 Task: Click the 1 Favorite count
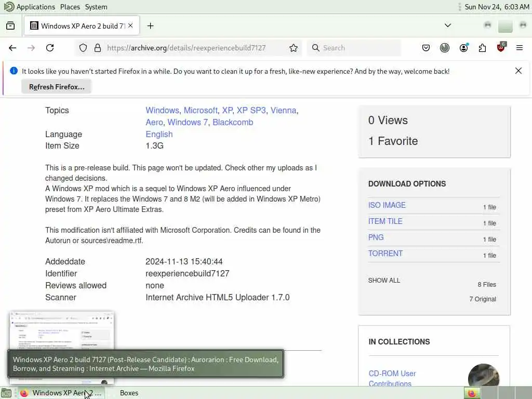pos(393,141)
